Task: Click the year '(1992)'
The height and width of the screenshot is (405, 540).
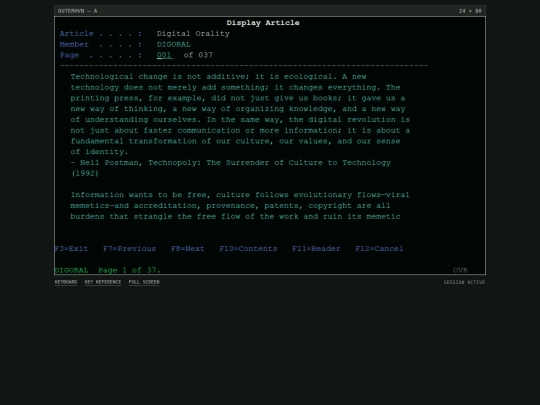Action: coord(85,174)
